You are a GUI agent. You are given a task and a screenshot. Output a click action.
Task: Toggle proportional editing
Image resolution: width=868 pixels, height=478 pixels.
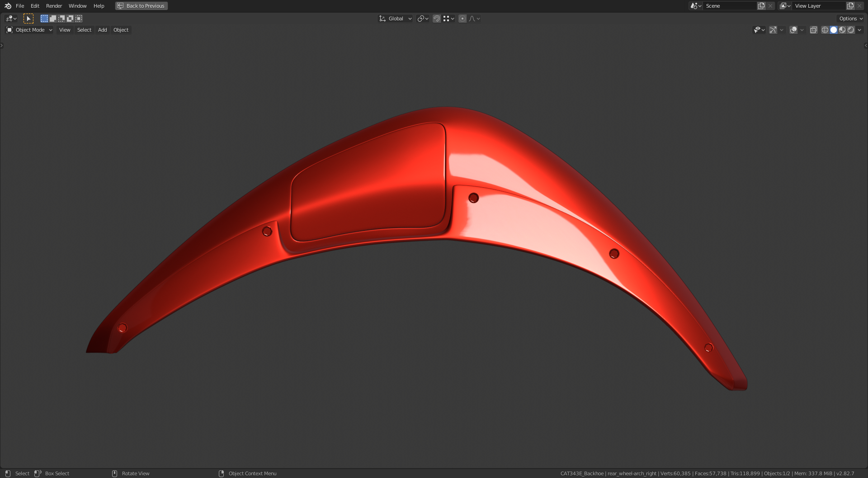click(x=462, y=19)
